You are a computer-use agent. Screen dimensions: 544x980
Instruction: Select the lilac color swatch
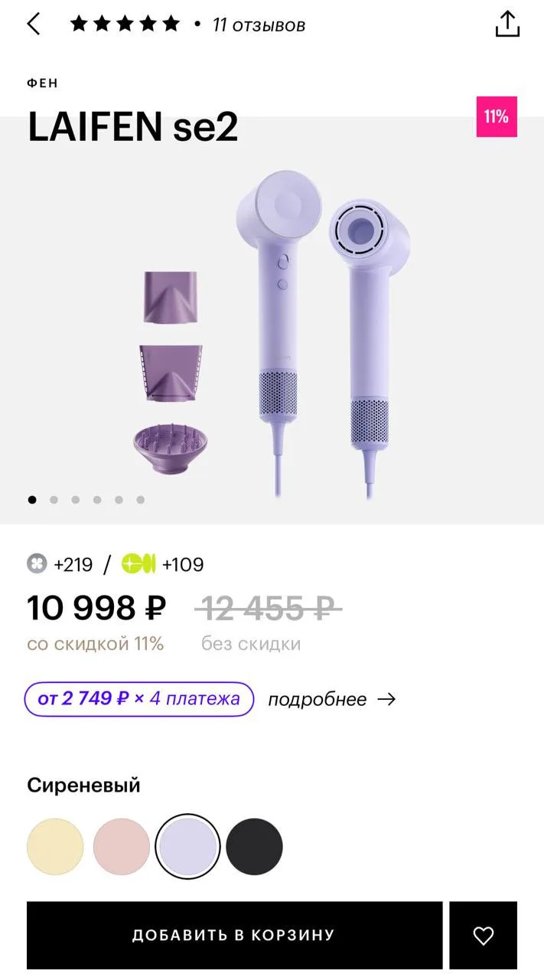tap(188, 847)
